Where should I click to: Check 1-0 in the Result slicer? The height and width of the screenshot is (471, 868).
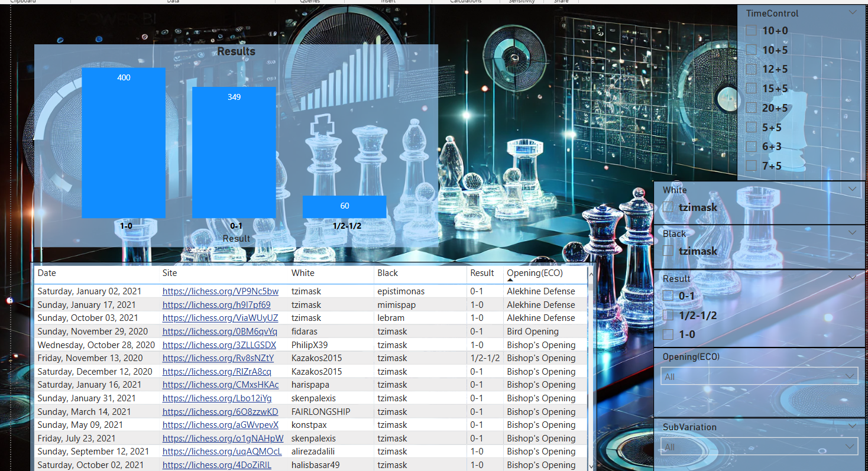(668, 334)
